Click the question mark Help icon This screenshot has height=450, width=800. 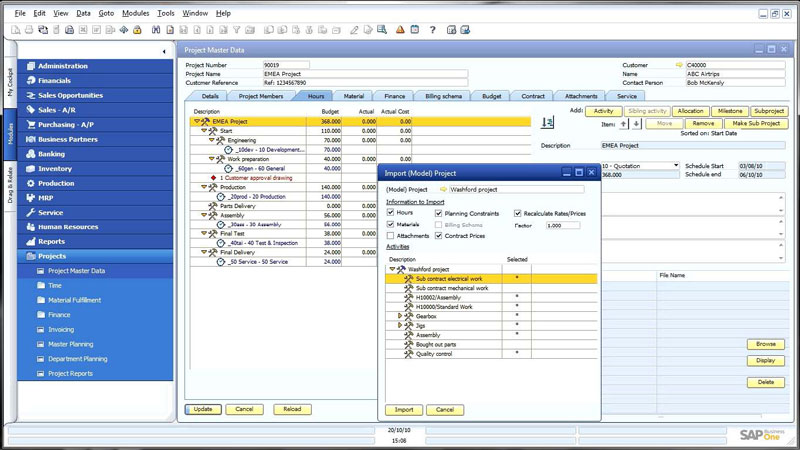click(x=433, y=30)
